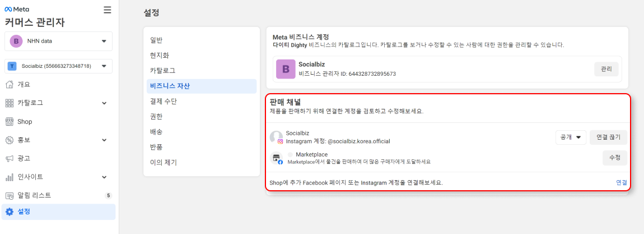Click the 커머스 관리자 title
Image resolution: width=644 pixels, height=234 pixels.
point(35,22)
